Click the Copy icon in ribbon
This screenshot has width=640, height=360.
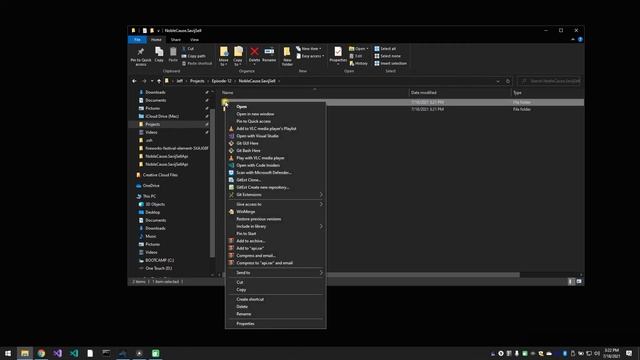coord(159,55)
